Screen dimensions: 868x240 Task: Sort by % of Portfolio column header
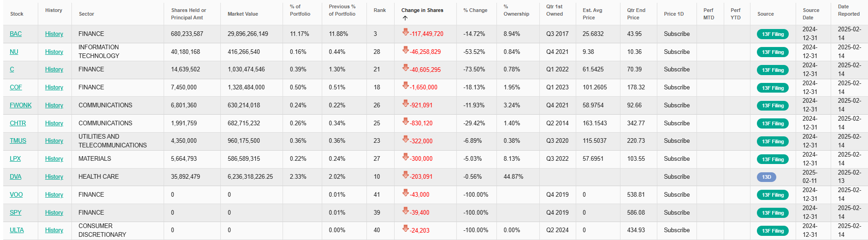coord(300,10)
